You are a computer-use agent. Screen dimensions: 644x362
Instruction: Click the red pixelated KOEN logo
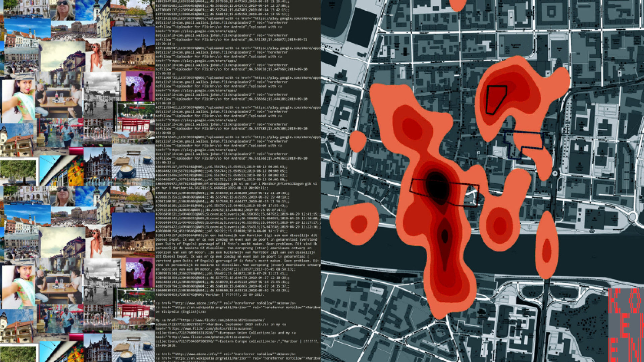pyautogui.click(x=626, y=324)
